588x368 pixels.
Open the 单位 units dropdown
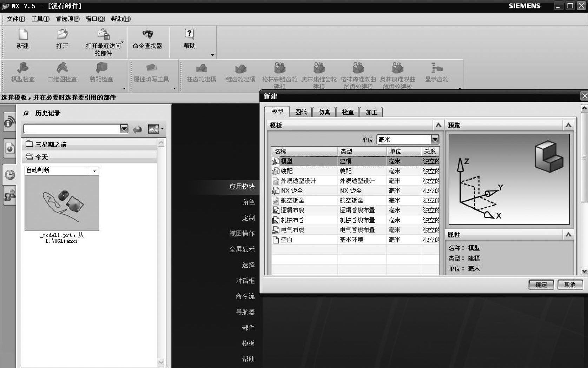pyautogui.click(x=435, y=140)
